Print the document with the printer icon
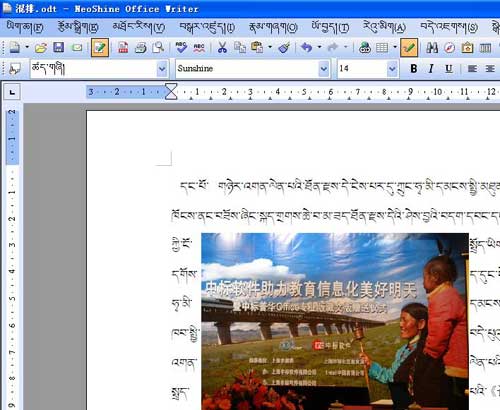The image size is (500, 410). coord(140,48)
